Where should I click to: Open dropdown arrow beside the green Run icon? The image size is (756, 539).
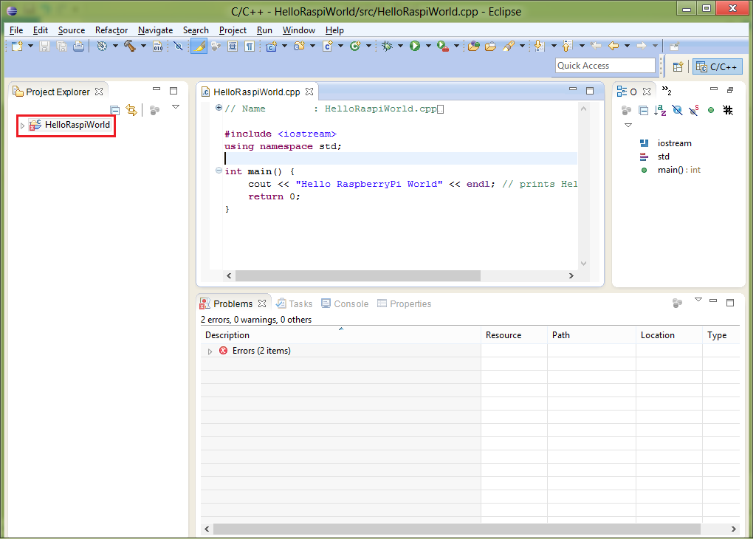click(x=428, y=47)
